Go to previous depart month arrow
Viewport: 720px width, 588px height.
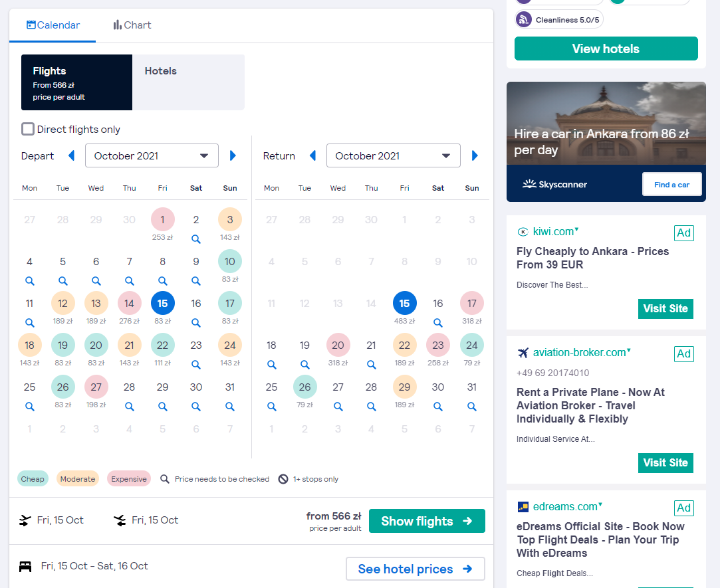tap(71, 155)
